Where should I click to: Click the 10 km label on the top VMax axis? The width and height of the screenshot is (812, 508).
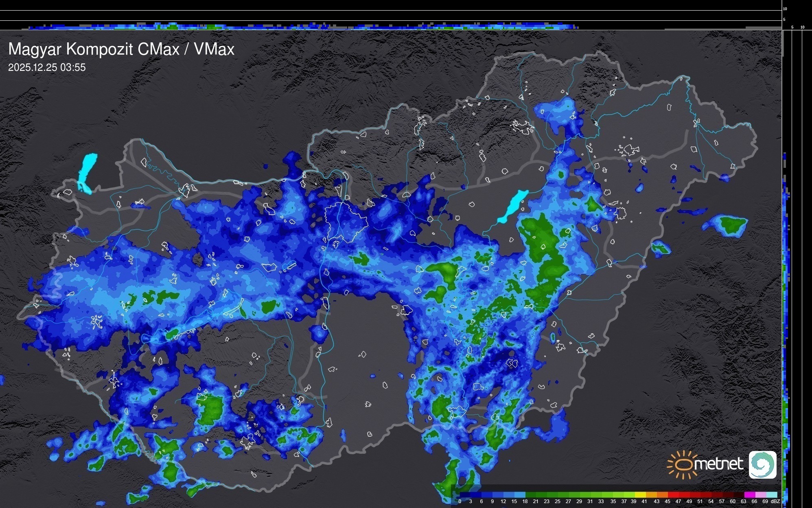(x=785, y=9)
